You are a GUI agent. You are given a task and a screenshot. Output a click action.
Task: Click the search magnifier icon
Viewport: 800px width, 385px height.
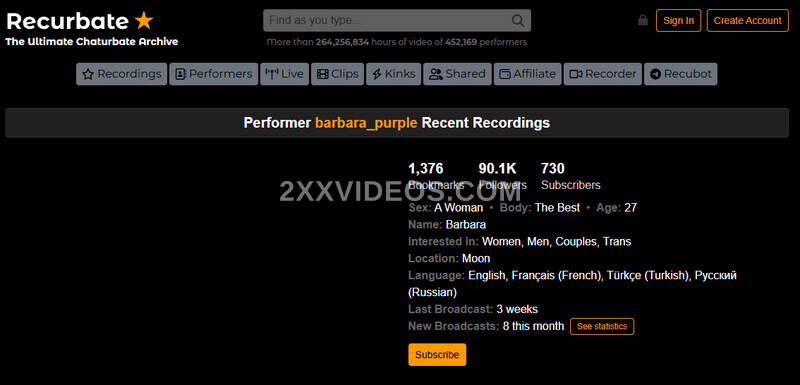pyautogui.click(x=517, y=21)
